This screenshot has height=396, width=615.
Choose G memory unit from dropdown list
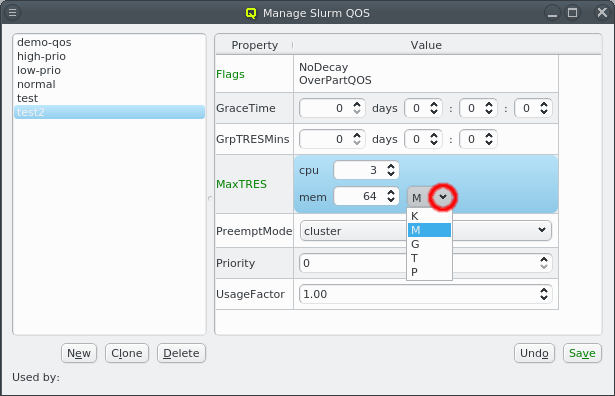[429, 244]
